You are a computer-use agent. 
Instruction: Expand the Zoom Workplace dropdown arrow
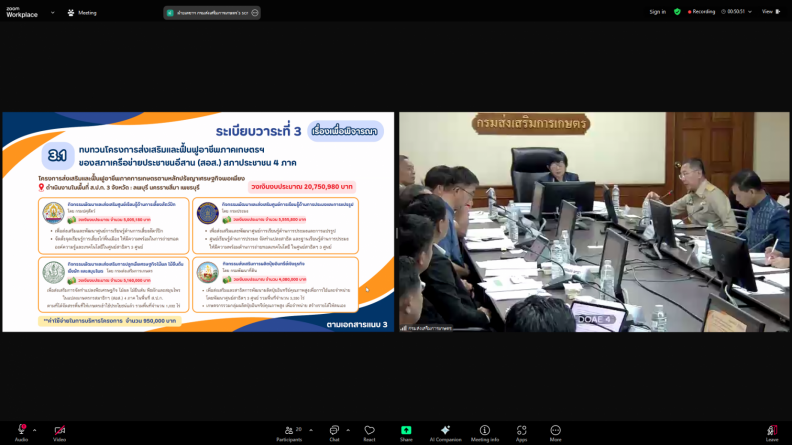tap(53, 13)
